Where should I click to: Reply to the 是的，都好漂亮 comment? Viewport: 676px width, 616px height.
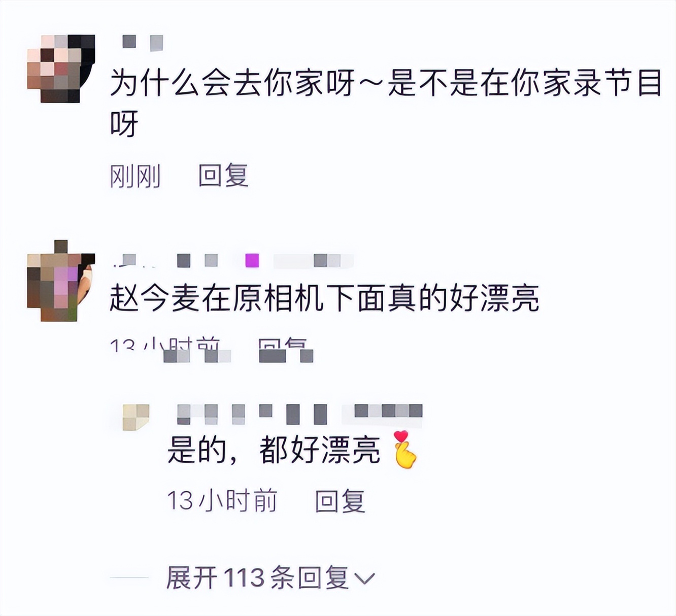pyautogui.click(x=340, y=501)
